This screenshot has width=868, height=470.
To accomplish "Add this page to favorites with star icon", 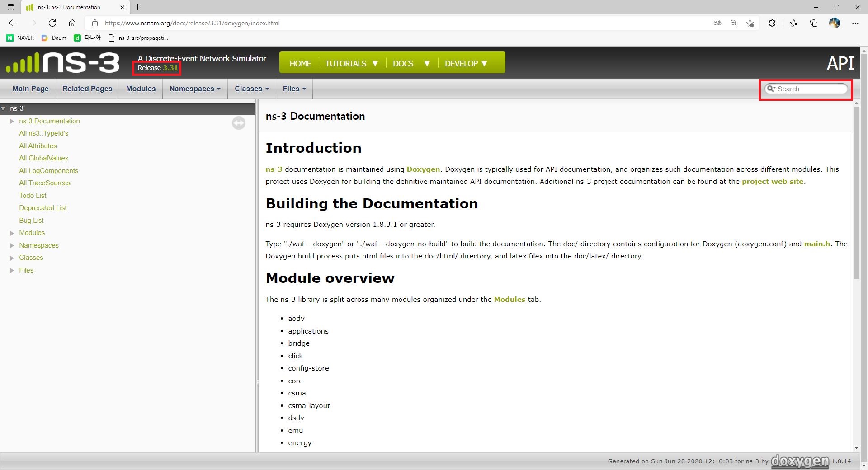I will click(x=750, y=23).
